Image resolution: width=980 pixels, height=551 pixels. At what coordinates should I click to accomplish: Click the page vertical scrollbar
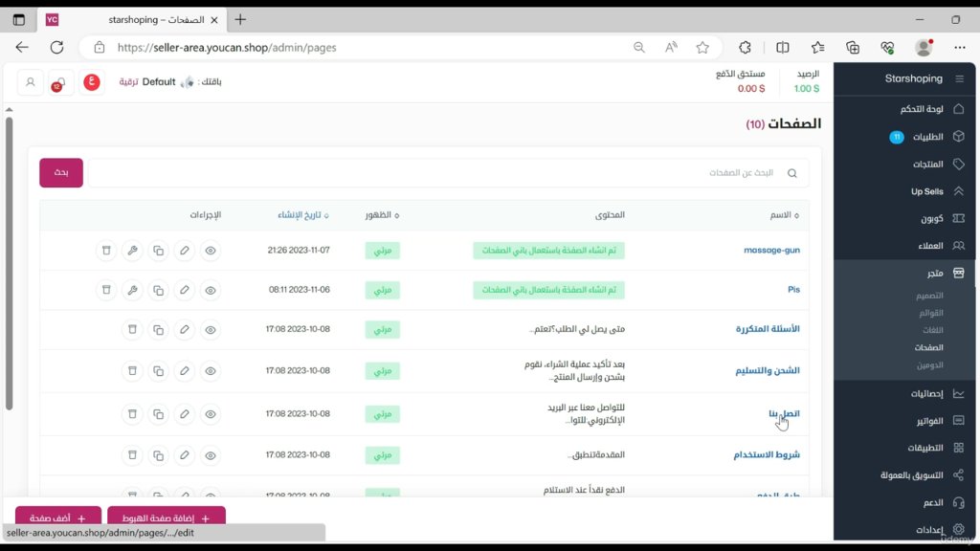(x=9, y=264)
